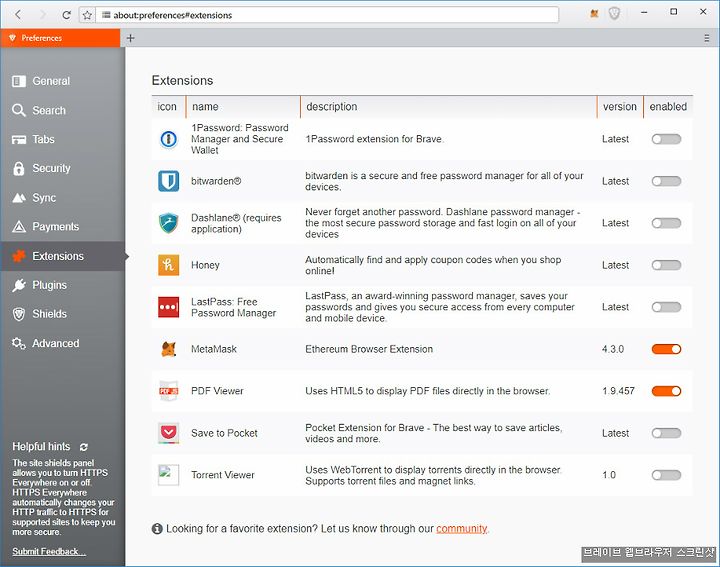Image resolution: width=720 pixels, height=567 pixels.
Task: Click the Save to Pocket name text
Action: click(x=224, y=433)
